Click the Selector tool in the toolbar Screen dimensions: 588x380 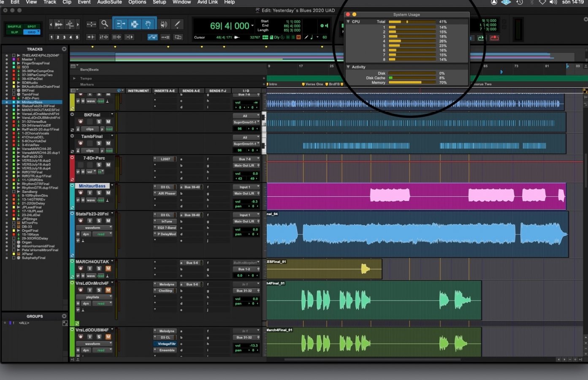pyautogui.click(x=134, y=24)
